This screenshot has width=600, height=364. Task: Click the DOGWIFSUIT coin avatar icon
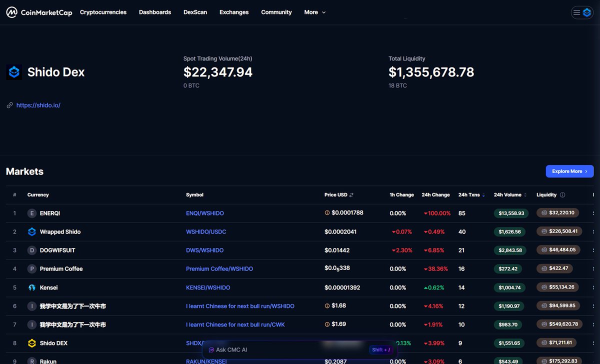[x=32, y=250]
